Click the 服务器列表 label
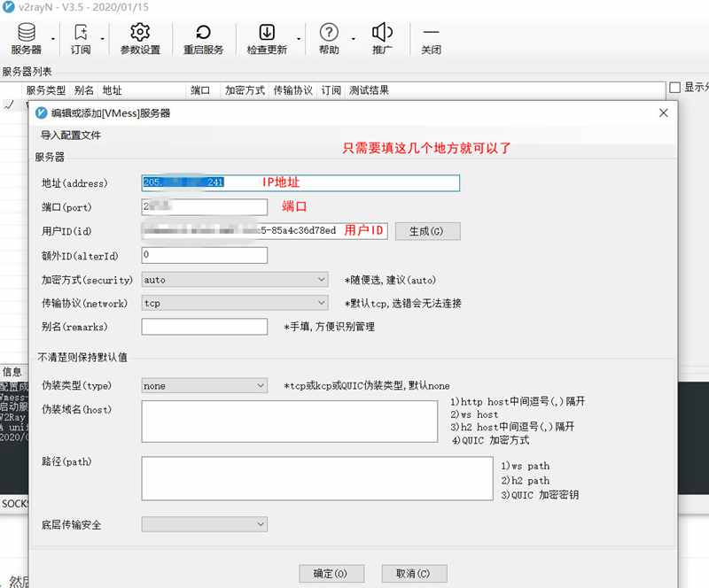 click(x=27, y=72)
